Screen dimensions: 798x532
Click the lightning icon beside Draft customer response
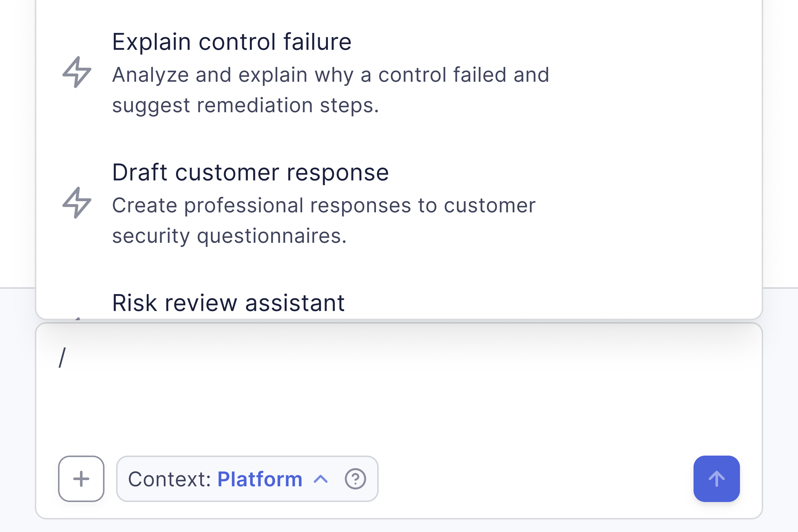[x=77, y=202]
